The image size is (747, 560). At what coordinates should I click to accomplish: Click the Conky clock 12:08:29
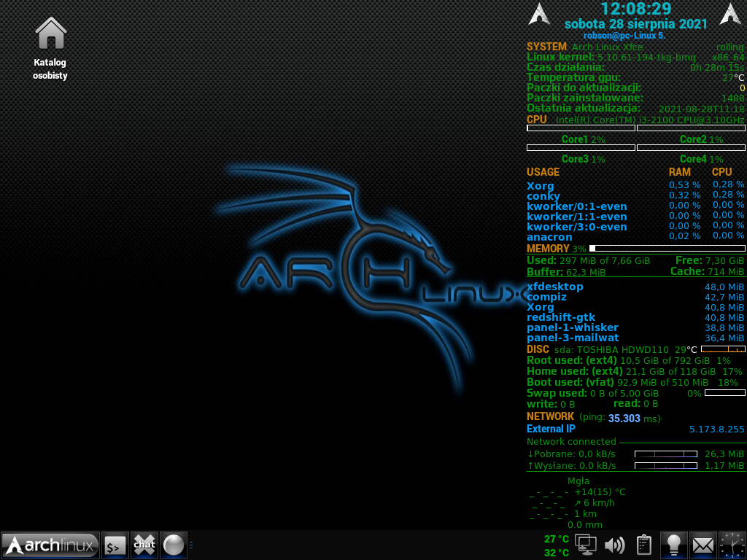click(x=636, y=9)
